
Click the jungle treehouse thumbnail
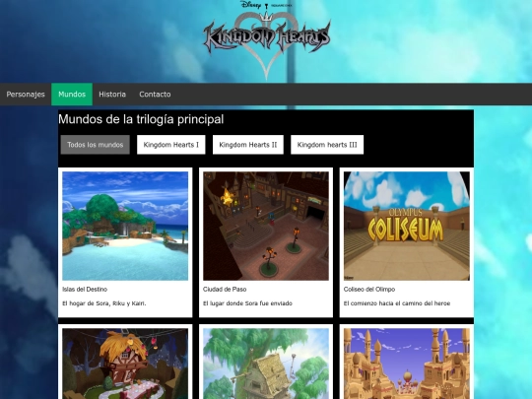click(x=266, y=364)
